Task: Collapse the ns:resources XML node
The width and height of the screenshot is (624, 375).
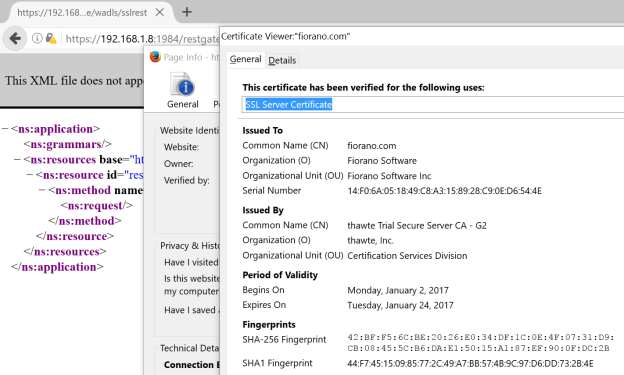Action: tap(17, 160)
